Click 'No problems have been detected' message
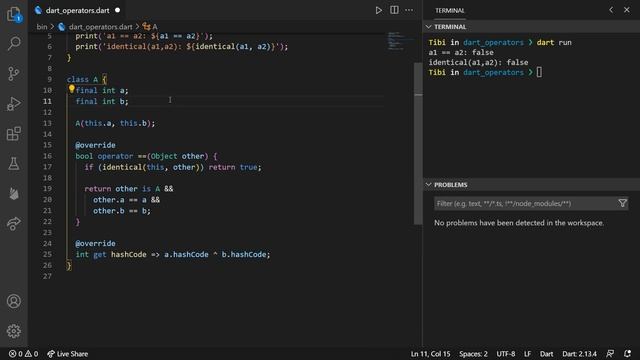Screen dimensions: 640x360 [x=519, y=223]
